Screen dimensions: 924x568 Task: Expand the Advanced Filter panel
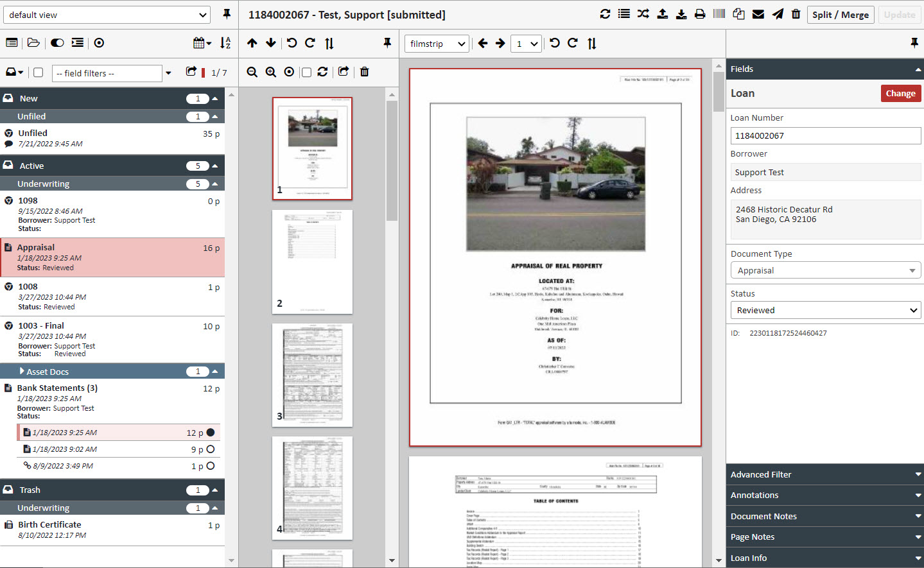(824, 474)
